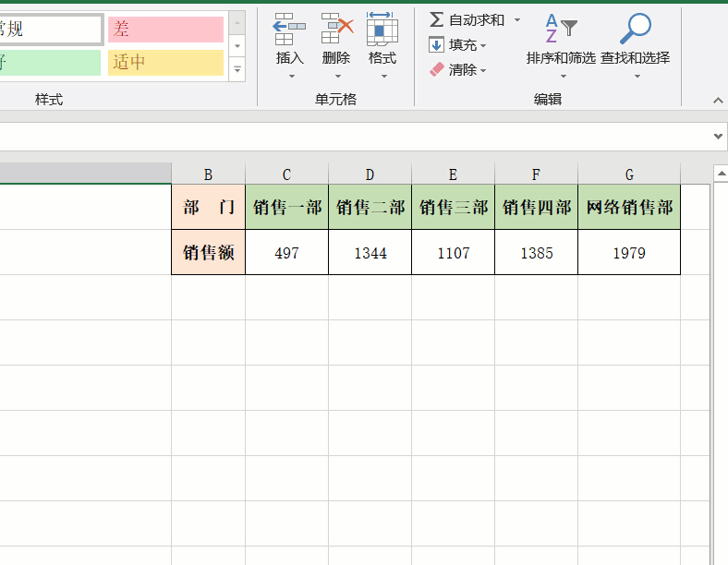728x565 pixels.
Task: Select the 网络销售部 cell
Action: tap(629, 207)
